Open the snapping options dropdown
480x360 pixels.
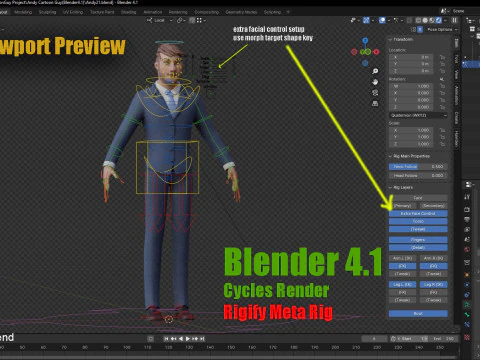201,20
